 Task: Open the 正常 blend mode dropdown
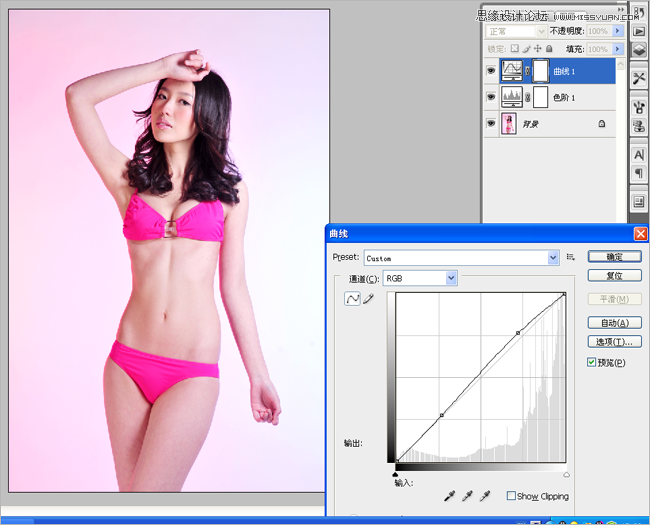(516, 32)
